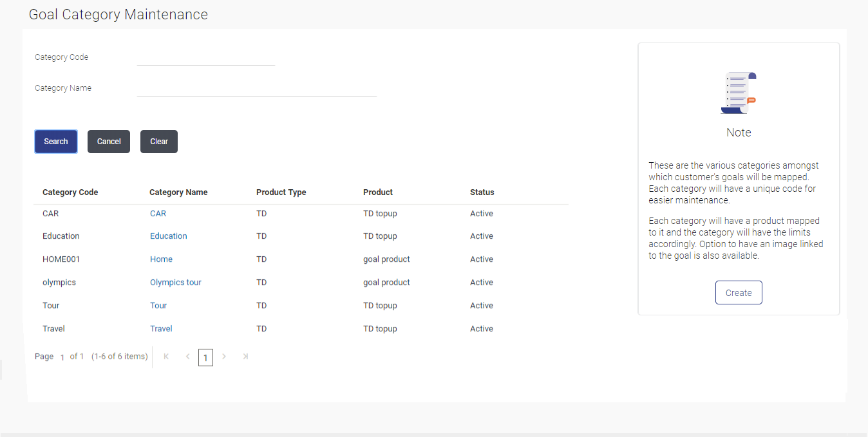
Task: Open the CAR category link
Action: pos(158,214)
